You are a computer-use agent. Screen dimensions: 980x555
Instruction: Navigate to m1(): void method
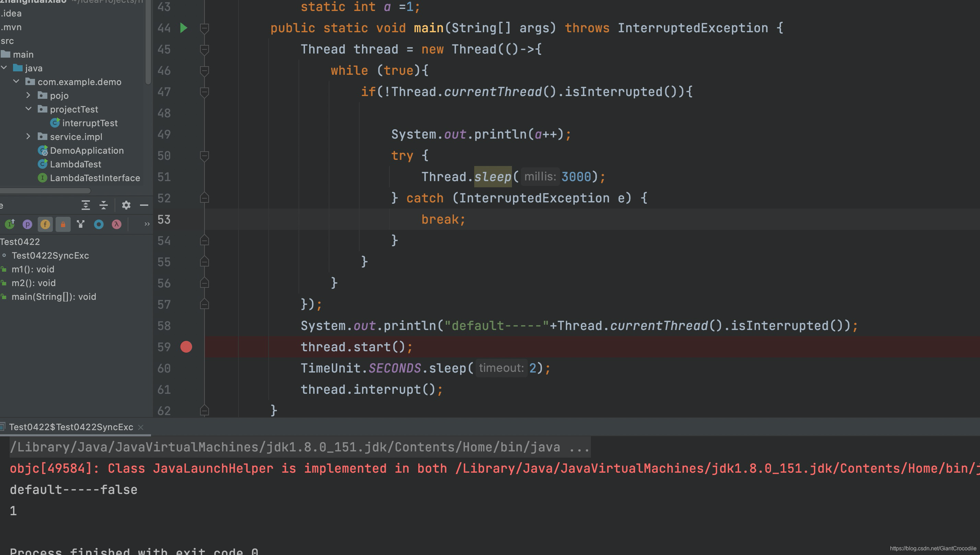pyautogui.click(x=33, y=269)
